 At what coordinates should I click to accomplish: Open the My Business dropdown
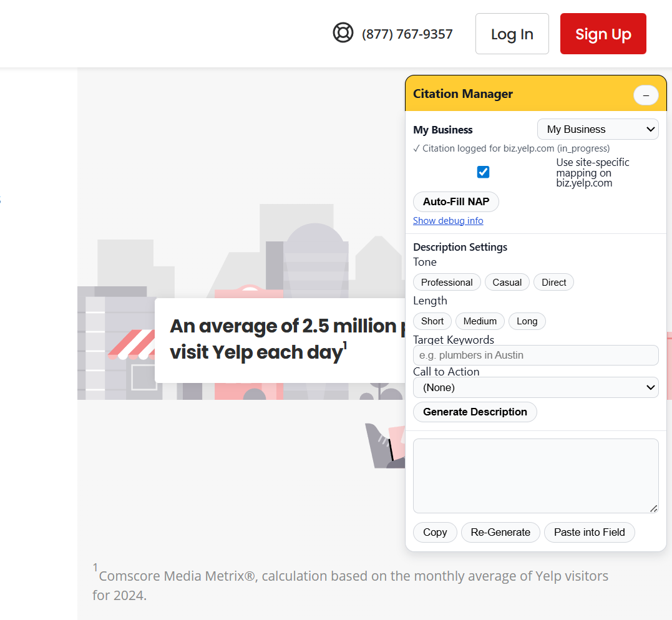(598, 130)
